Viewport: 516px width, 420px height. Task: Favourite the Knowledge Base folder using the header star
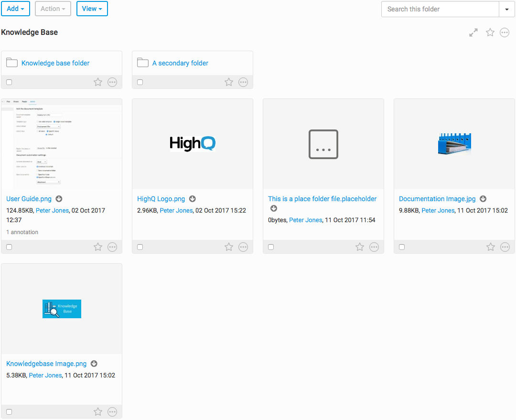(490, 32)
